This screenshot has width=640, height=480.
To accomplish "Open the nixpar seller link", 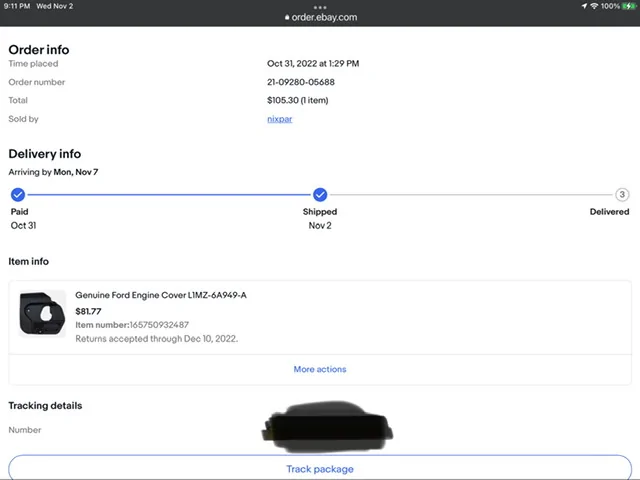I will 280,119.
